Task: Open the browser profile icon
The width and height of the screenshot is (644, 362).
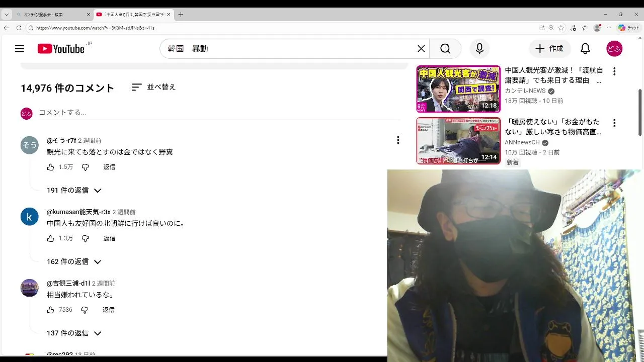Action: point(597,28)
